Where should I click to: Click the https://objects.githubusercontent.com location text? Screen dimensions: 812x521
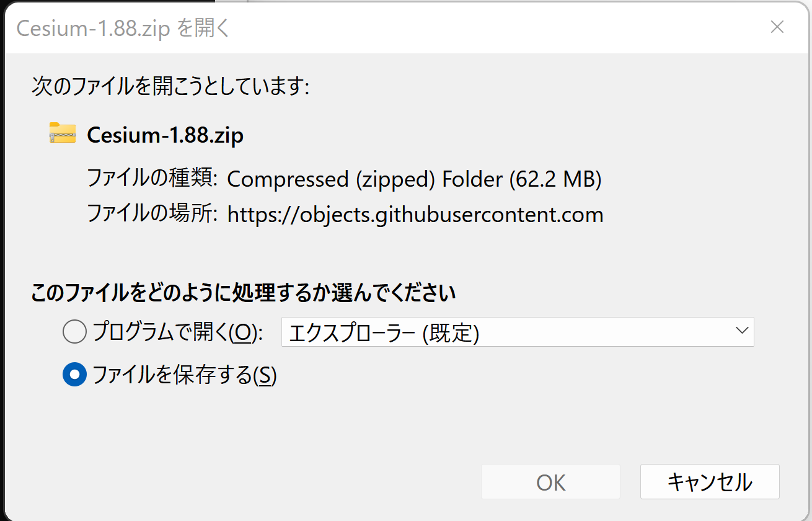point(415,215)
